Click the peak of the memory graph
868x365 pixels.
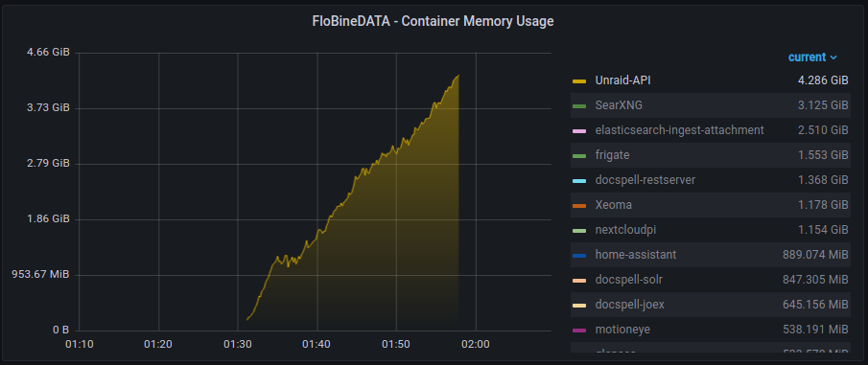tap(457, 76)
